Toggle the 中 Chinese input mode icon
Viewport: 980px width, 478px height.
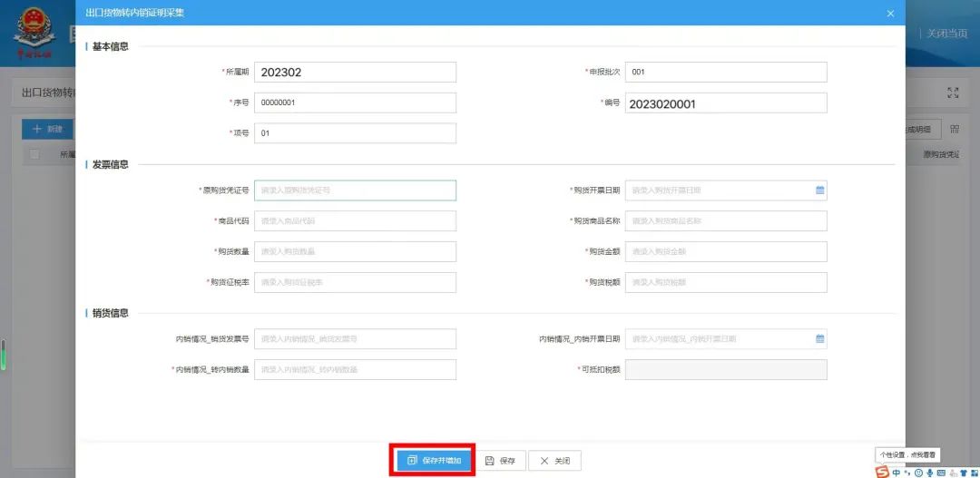click(x=897, y=472)
